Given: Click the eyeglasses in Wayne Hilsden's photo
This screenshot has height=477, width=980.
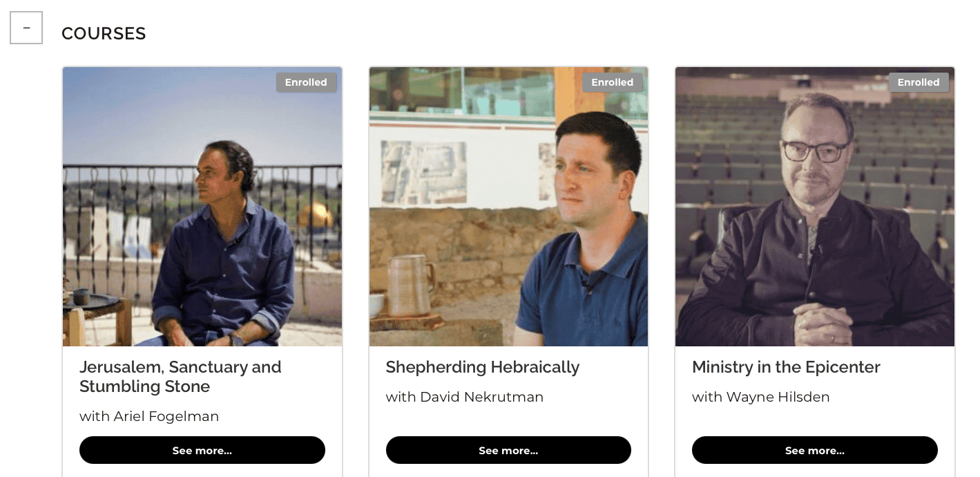Looking at the screenshot, I should coord(816,149).
